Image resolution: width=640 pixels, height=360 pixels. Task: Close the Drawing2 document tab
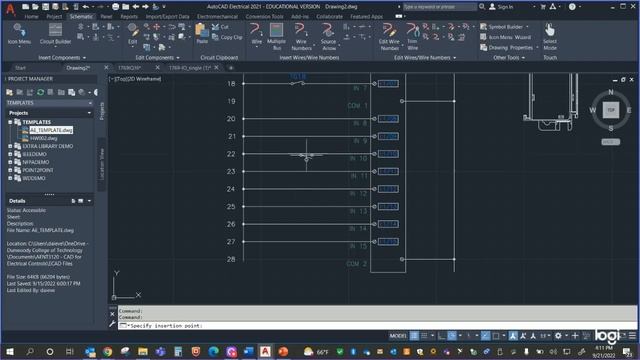pyautogui.click(x=106, y=67)
